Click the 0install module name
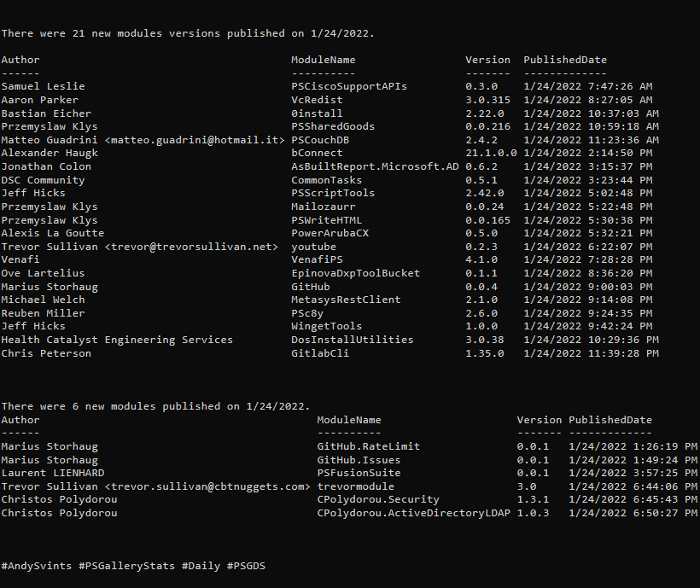This screenshot has width=700, height=588. tap(317, 114)
